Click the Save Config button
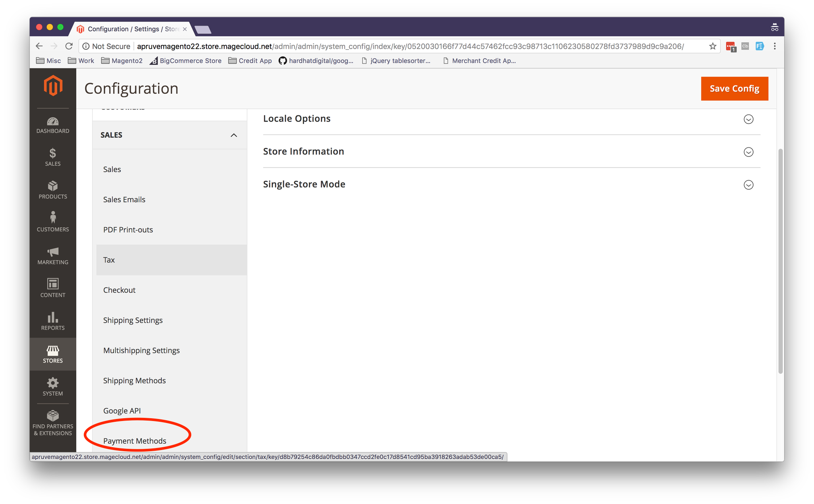The image size is (814, 504). [734, 89]
